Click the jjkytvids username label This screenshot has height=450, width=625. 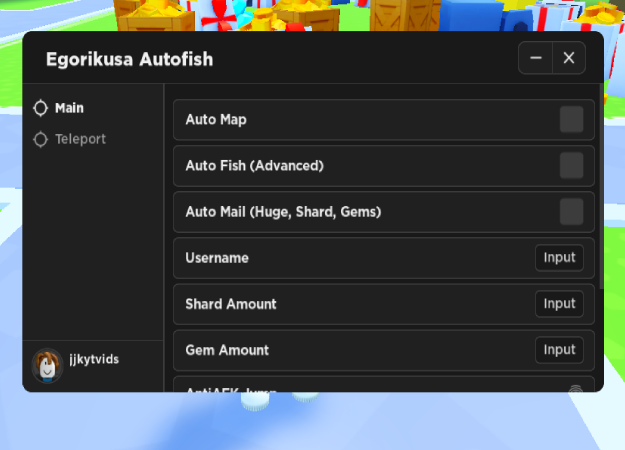pyautogui.click(x=94, y=360)
